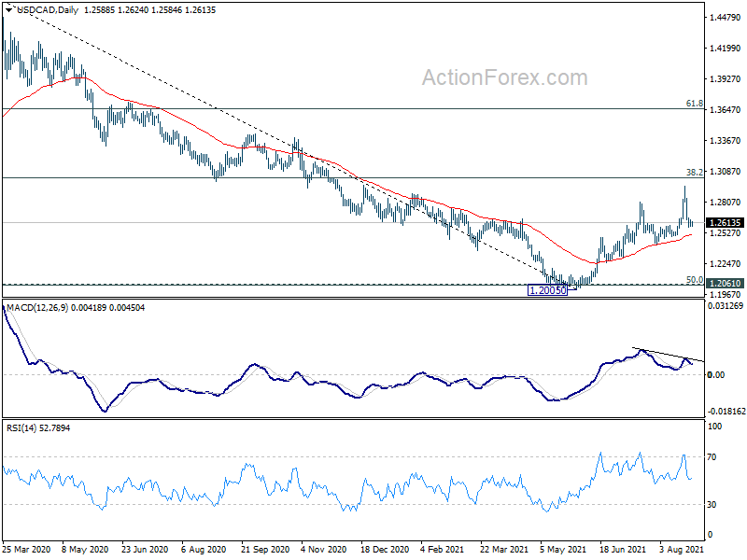Select the 38.2 Fibonacci level label

point(694,172)
